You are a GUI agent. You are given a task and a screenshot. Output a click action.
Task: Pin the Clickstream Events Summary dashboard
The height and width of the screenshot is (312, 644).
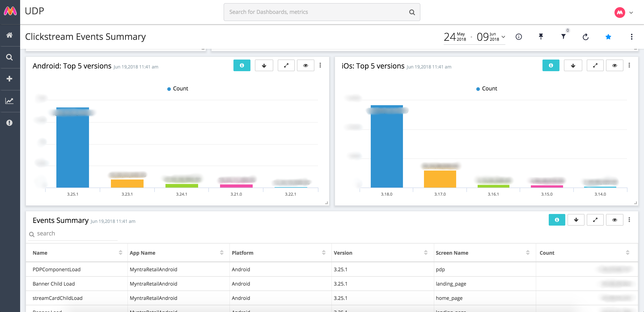pos(541,37)
